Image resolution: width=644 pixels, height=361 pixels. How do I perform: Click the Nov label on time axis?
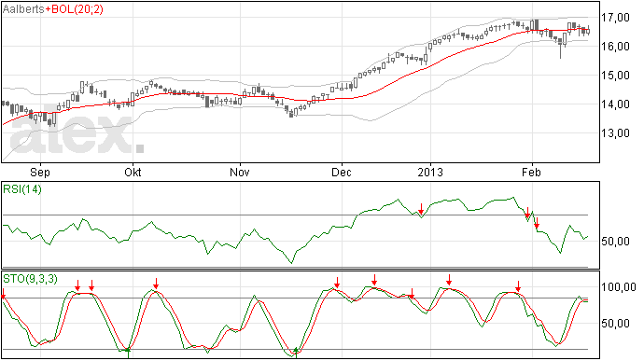tap(240, 172)
